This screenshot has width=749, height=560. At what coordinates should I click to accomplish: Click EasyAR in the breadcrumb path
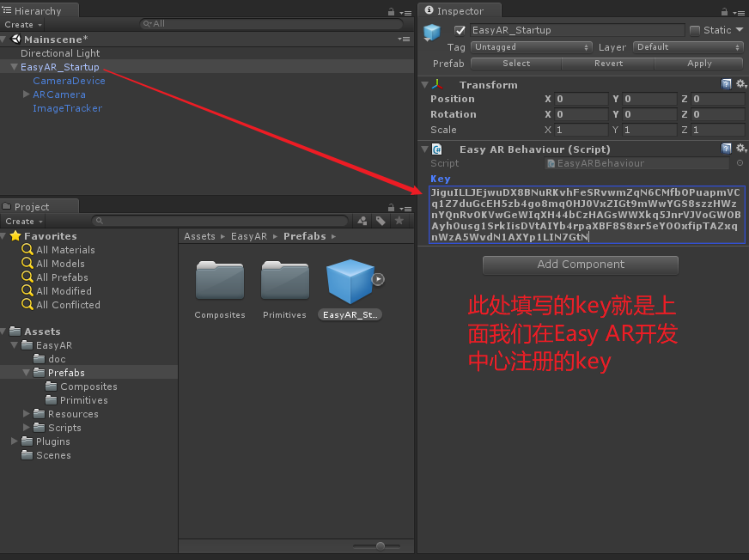click(249, 236)
